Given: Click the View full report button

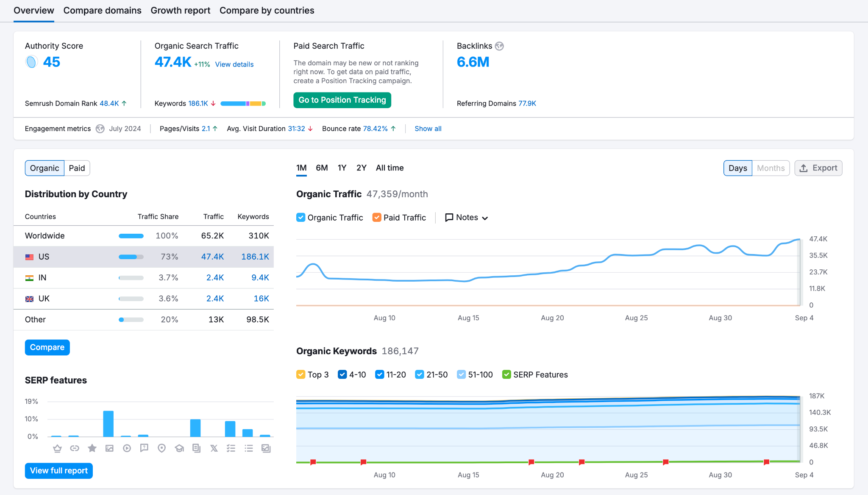Looking at the screenshot, I should (x=59, y=471).
